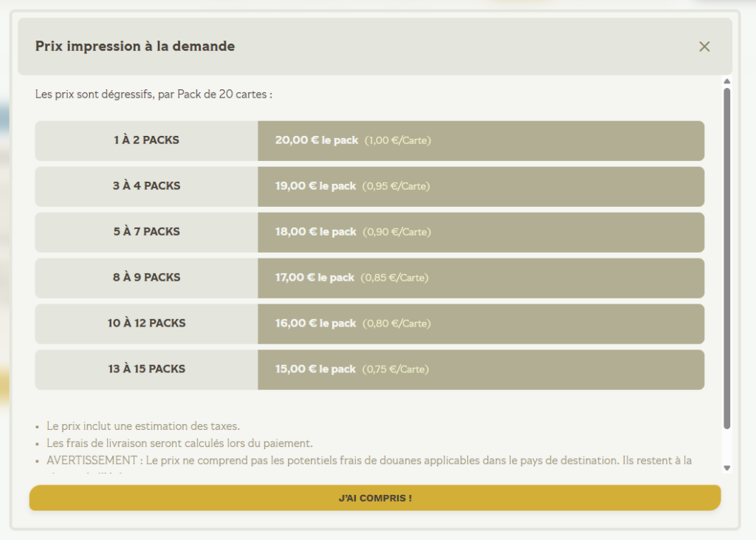The width and height of the screenshot is (756, 540).
Task: Select the 13 À 15 PACKS tier label
Action: 146,369
